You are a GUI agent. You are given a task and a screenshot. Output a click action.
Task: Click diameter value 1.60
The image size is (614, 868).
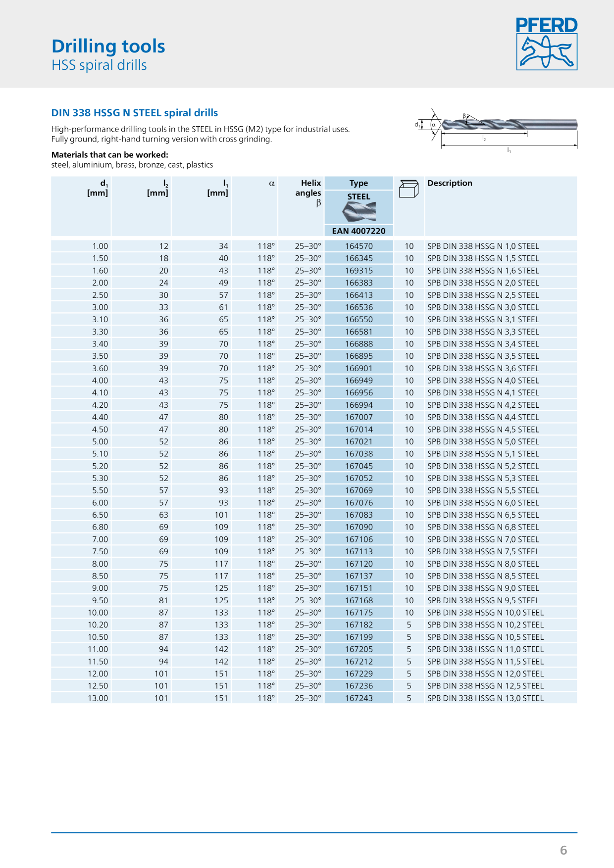[x=100, y=271]
